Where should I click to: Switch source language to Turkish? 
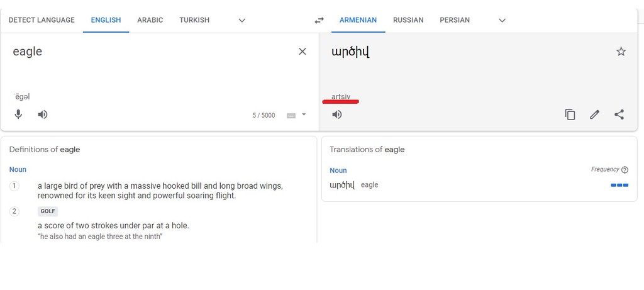click(x=194, y=20)
